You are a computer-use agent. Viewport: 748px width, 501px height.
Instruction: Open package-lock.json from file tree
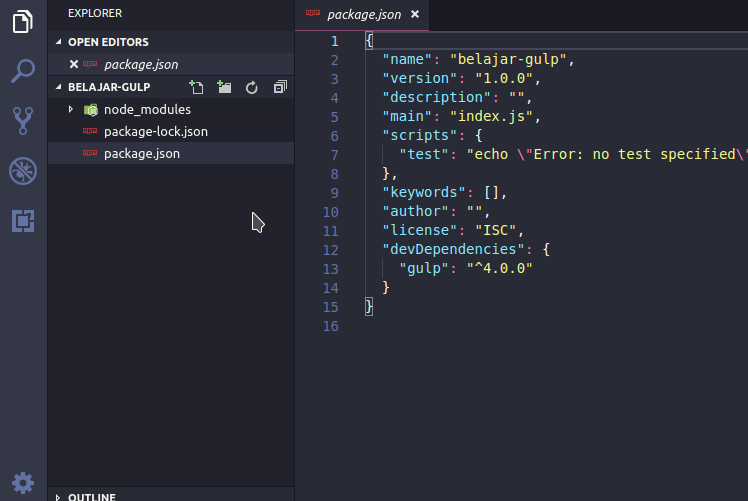(171, 131)
